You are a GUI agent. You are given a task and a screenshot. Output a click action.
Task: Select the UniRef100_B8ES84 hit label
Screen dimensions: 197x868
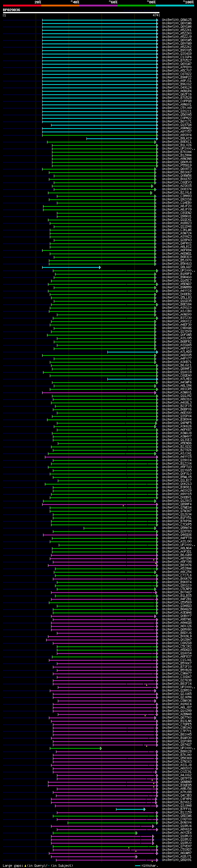tap(177, 304)
